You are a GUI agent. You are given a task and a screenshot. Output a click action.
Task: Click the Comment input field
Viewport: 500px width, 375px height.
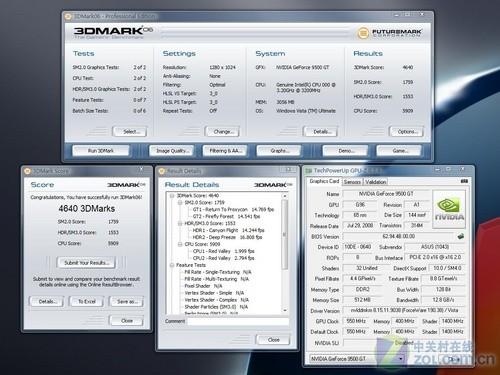238,321
